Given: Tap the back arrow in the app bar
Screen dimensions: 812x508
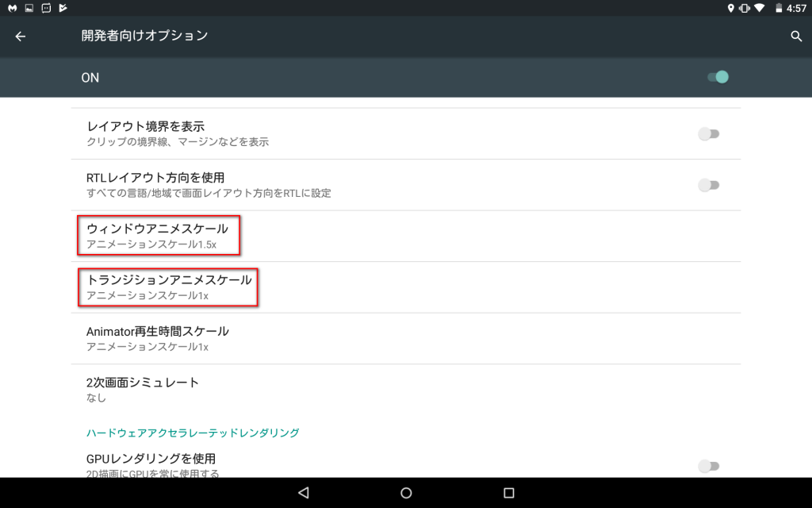Looking at the screenshot, I should [x=21, y=37].
